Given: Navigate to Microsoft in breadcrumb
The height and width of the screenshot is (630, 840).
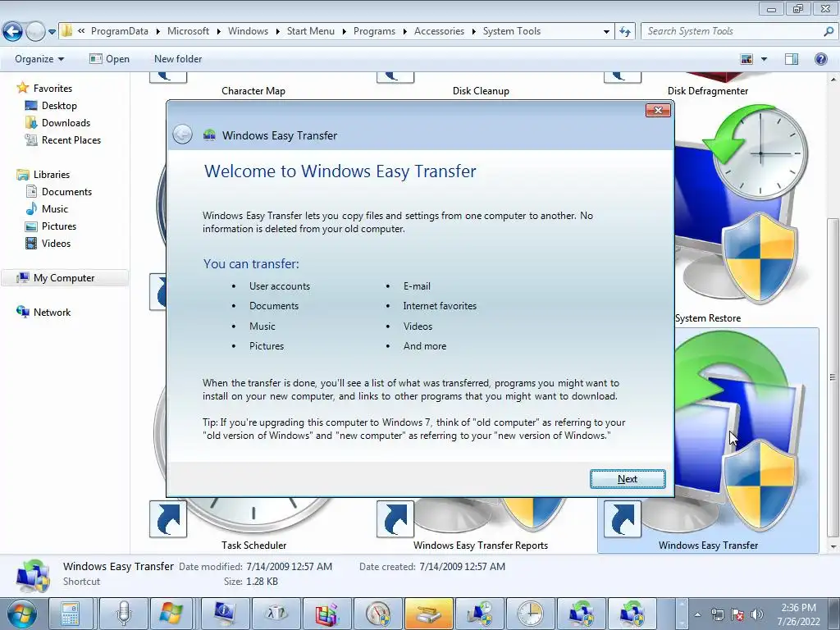Looking at the screenshot, I should 188,31.
